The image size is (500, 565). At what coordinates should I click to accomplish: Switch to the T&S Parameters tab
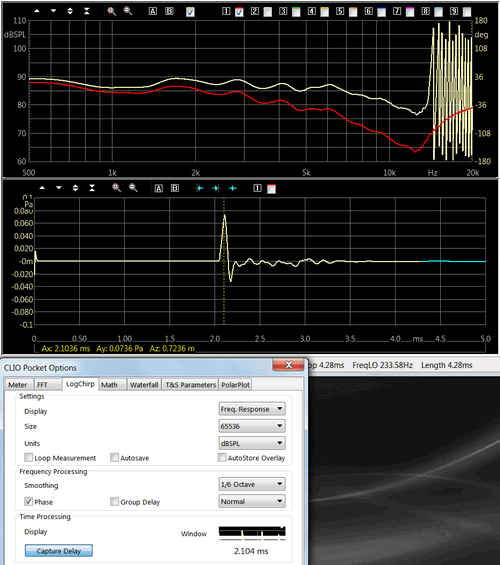coord(191,385)
